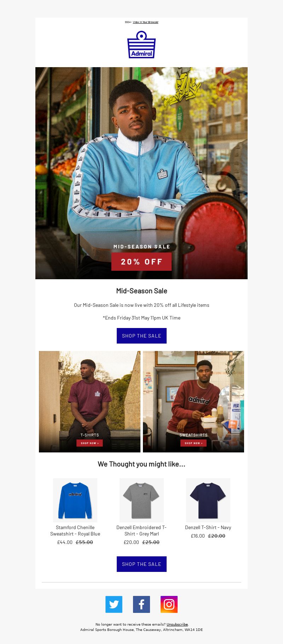Open the Facebook social icon
Screen dimensions: 283x644
point(141,604)
